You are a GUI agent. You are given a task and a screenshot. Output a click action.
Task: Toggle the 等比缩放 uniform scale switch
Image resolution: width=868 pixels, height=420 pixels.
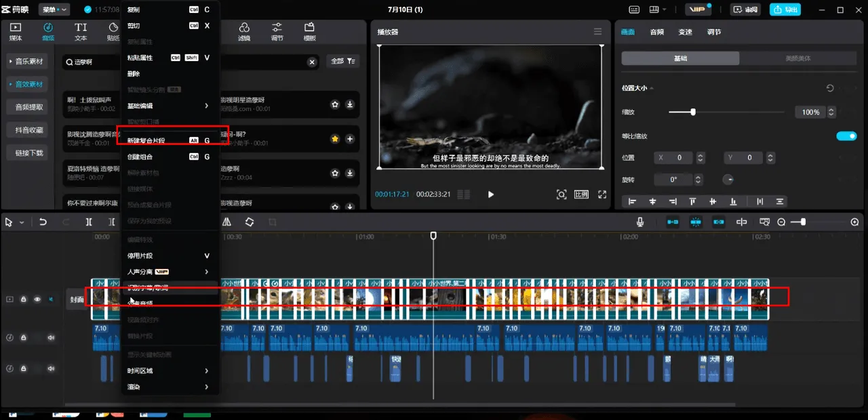click(x=846, y=136)
